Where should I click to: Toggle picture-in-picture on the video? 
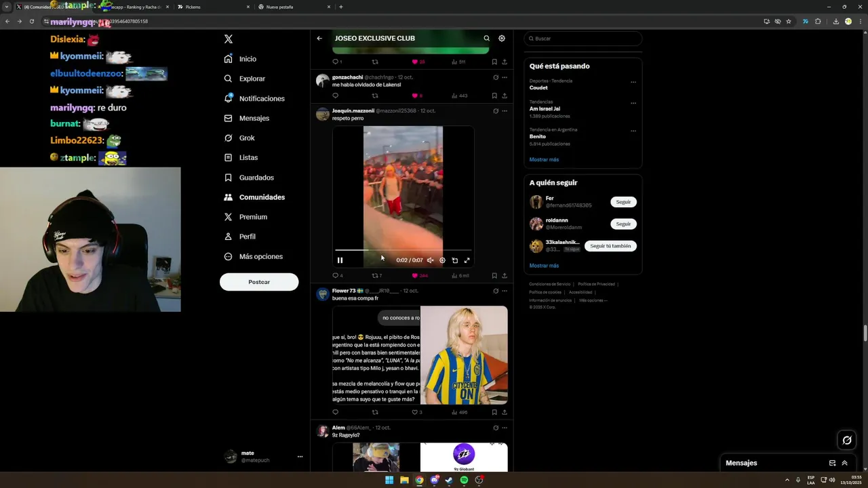(454, 260)
